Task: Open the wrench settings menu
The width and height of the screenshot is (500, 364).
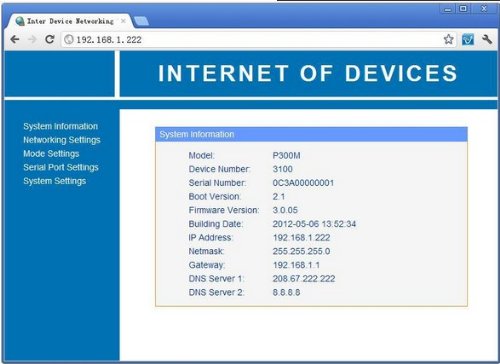Action: point(487,39)
